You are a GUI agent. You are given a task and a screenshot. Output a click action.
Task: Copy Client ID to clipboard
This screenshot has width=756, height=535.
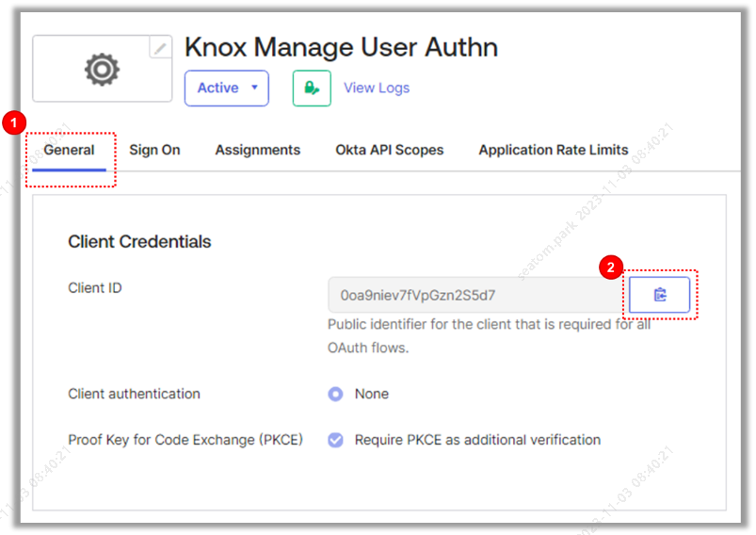coord(660,295)
